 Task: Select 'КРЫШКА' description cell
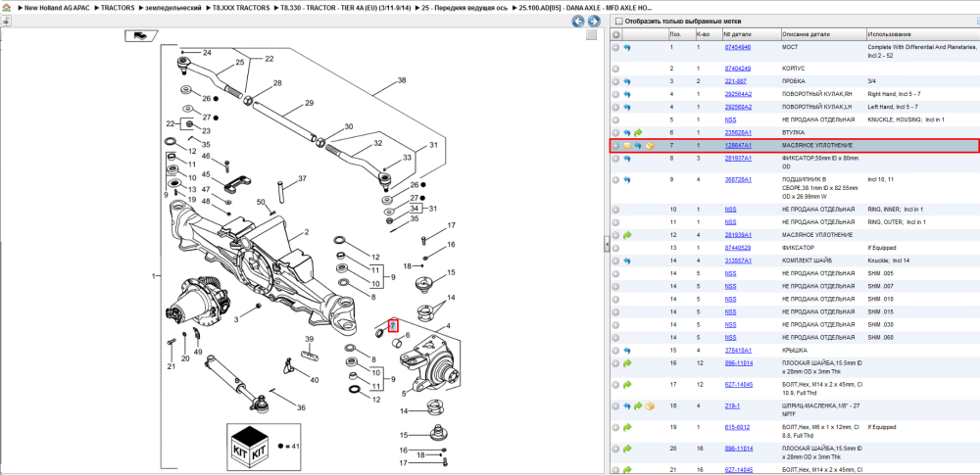pyautogui.click(x=794, y=350)
